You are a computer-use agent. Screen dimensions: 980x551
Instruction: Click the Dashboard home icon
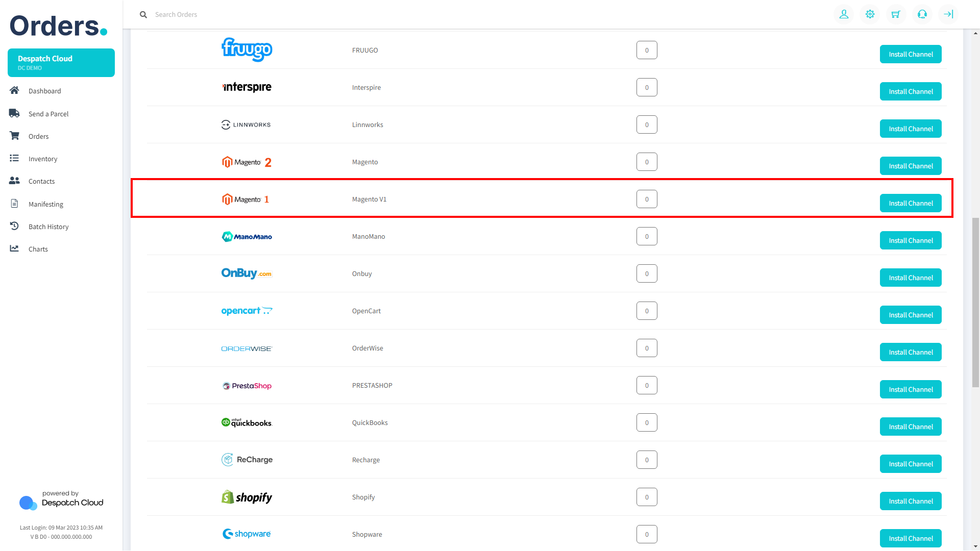14,90
